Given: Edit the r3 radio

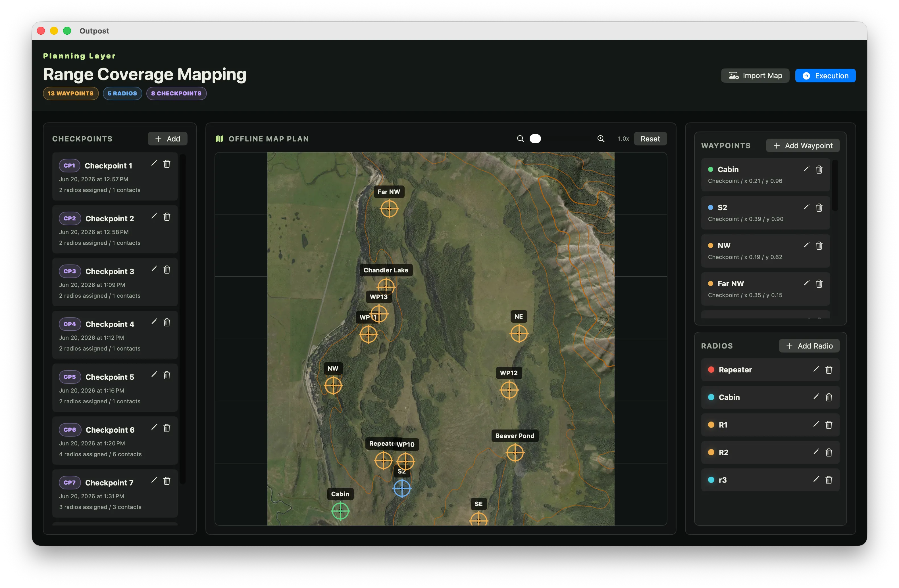Looking at the screenshot, I should pos(816,479).
